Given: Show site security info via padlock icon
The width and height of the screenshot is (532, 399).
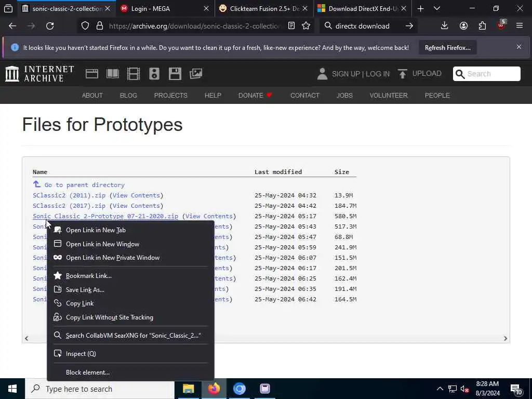Looking at the screenshot, I should click(99, 26).
